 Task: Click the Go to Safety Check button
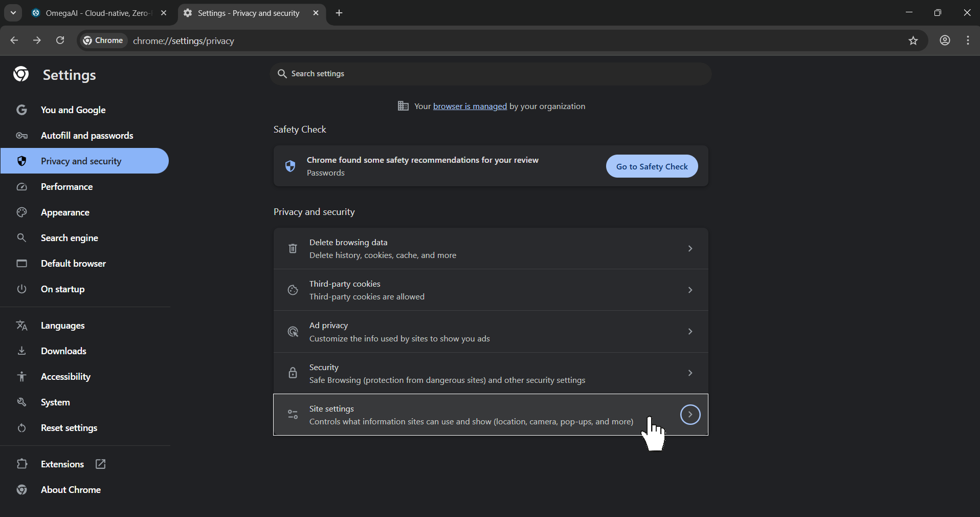(652, 166)
